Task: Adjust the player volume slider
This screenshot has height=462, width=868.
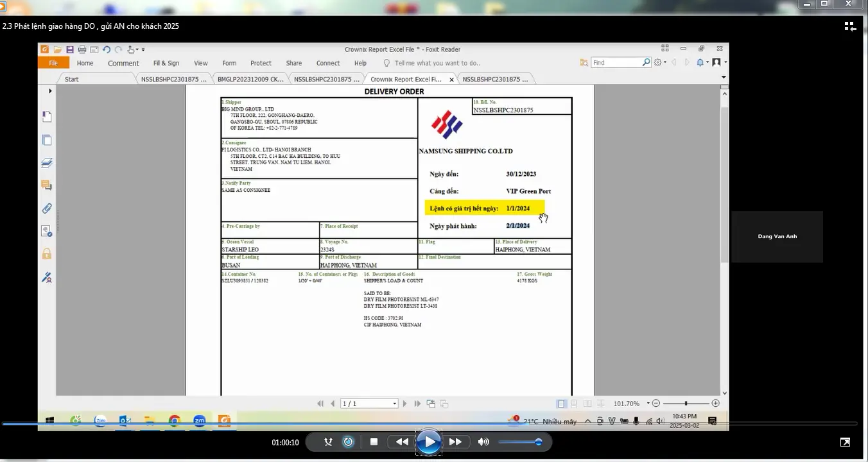Action: click(x=521, y=441)
